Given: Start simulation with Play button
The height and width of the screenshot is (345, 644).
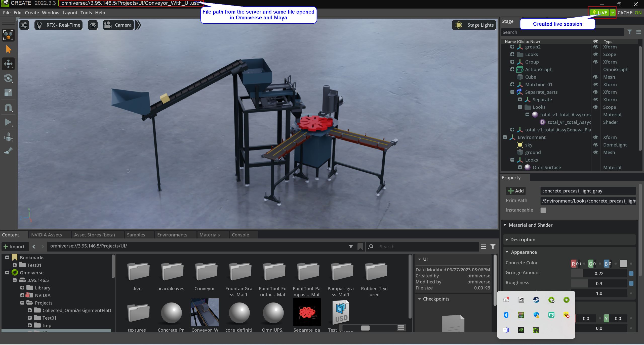Looking at the screenshot, I should [x=8, y=122].
